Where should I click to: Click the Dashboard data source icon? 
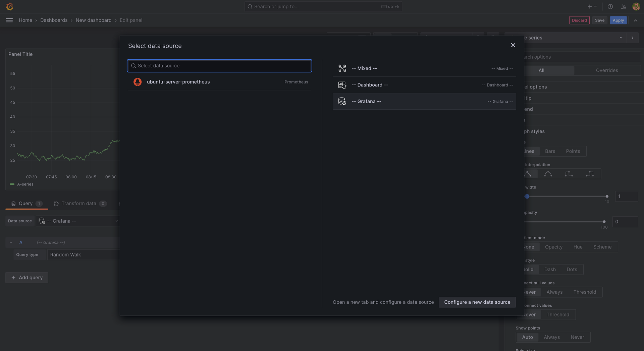[x=342, y=85]
